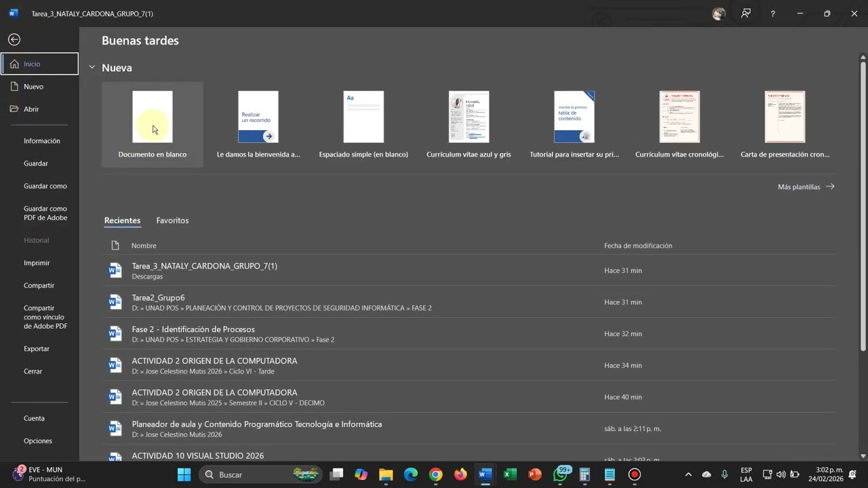Viewport: 868px width, 488px height.
Task: Select Compartir como vínculo de Adobe PDF
Action: point(45,317)
